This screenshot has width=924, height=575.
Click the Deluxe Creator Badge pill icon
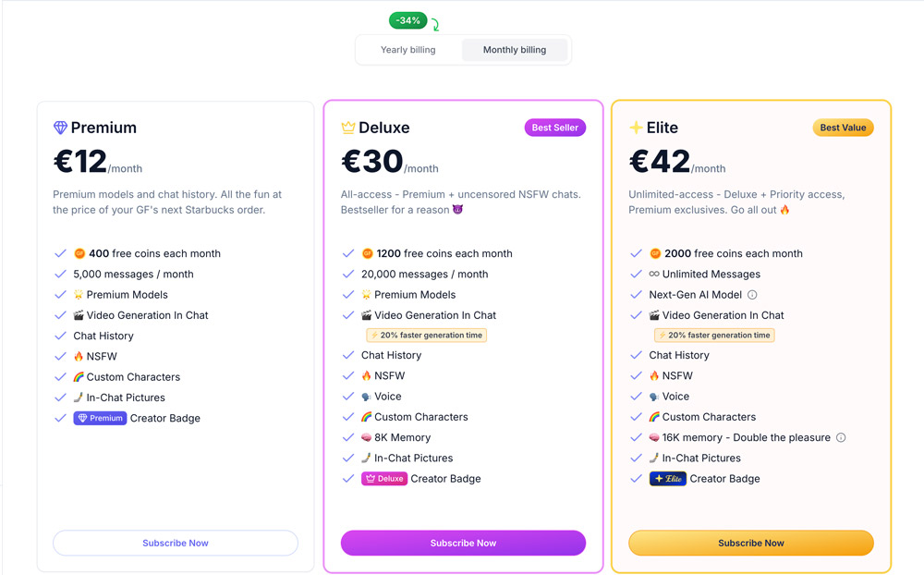click(x=384, y=479)
